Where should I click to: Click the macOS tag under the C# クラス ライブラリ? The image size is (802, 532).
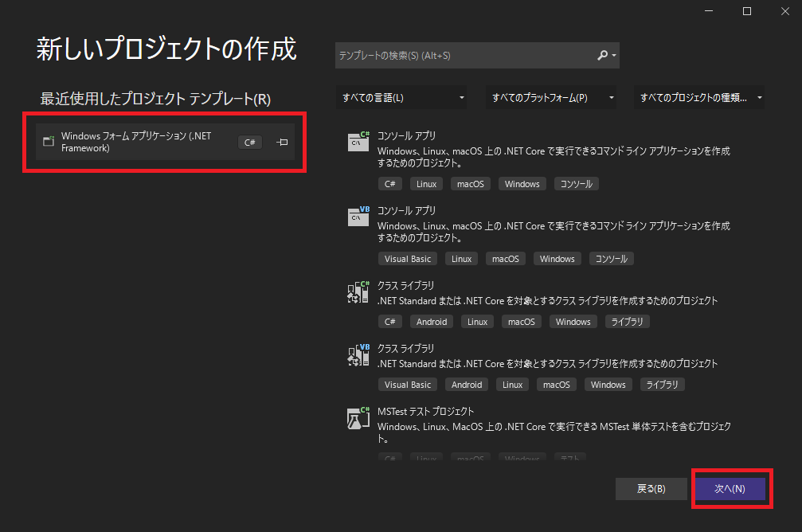[x=521, y=322]
